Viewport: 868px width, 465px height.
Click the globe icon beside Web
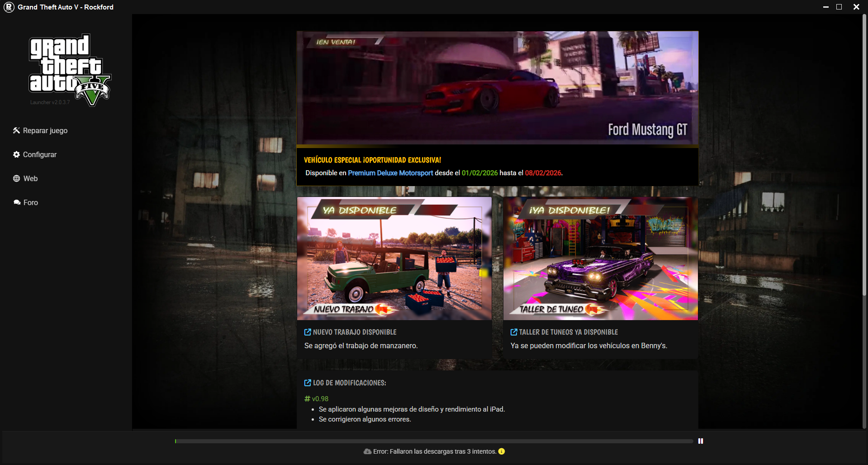pyautogui.click(x=16, y=178)
